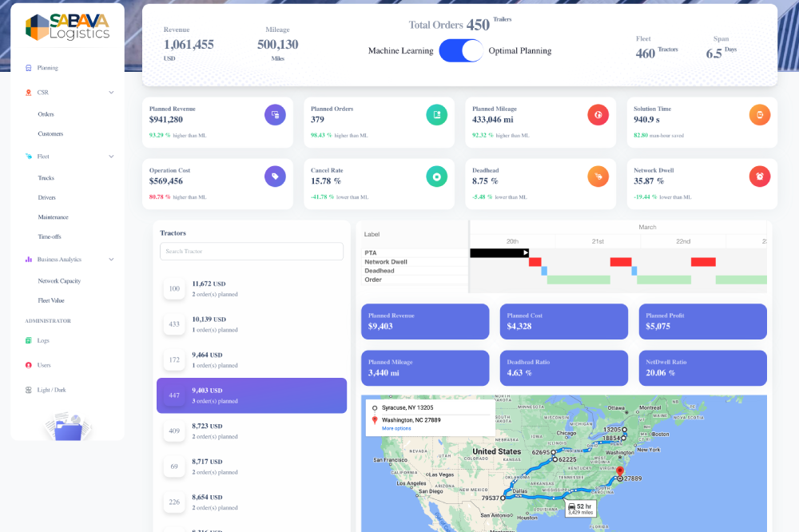Open Network Capacity page
This screenshot has height=532, width=799.
pyautogui.click(x=59, y=281)
